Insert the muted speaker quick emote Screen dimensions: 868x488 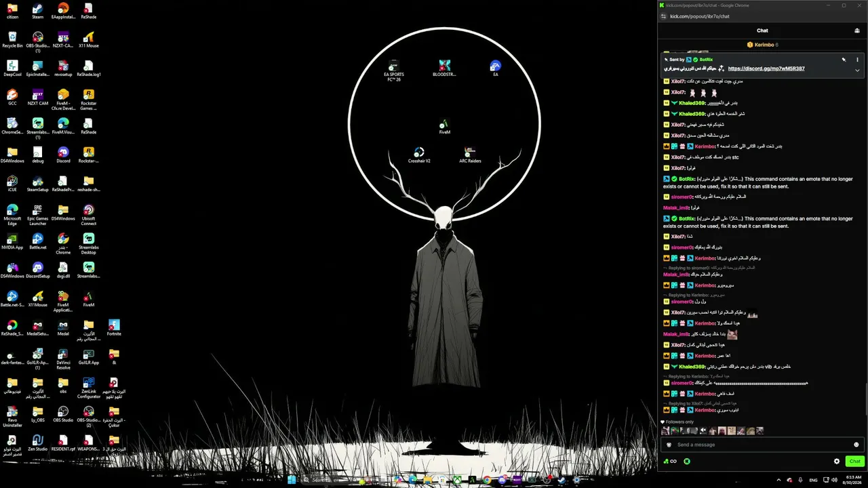703,430
